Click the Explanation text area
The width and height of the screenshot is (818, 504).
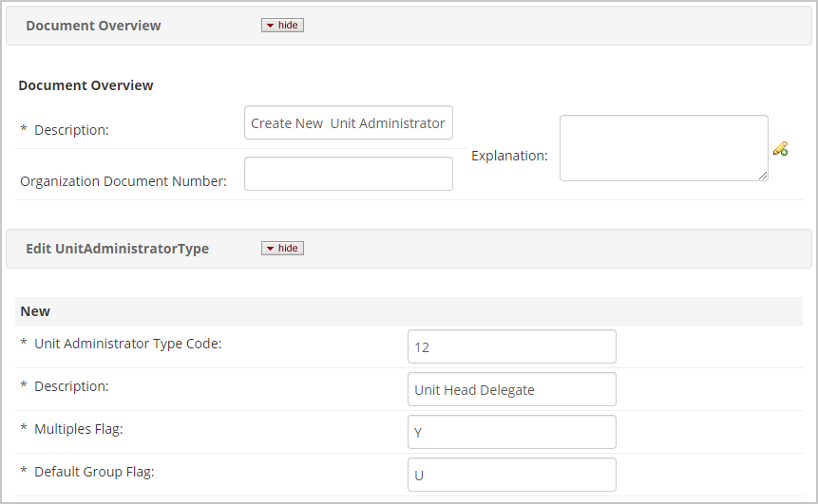point(663,148)
